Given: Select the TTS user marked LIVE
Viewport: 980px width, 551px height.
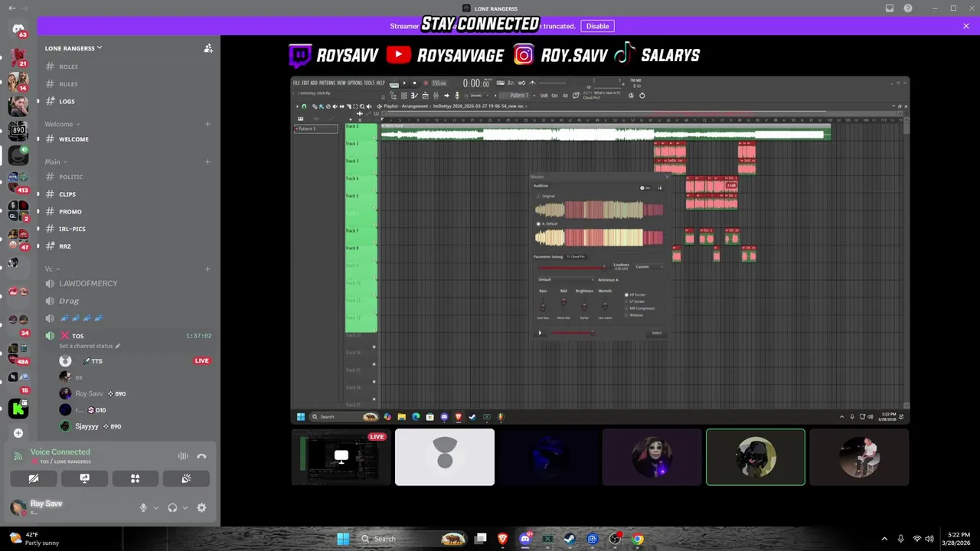Looking at the screenshot, I should click(x=134, y=360).
